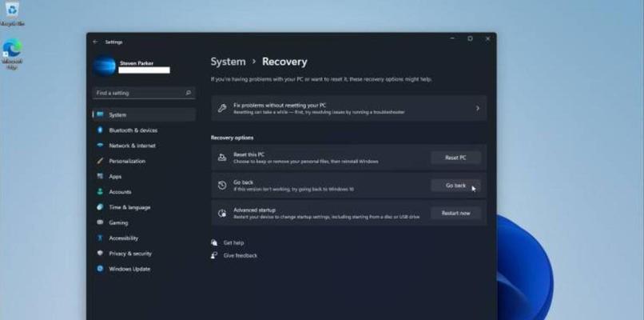Click the Advanced startup icon

point(222,213)
